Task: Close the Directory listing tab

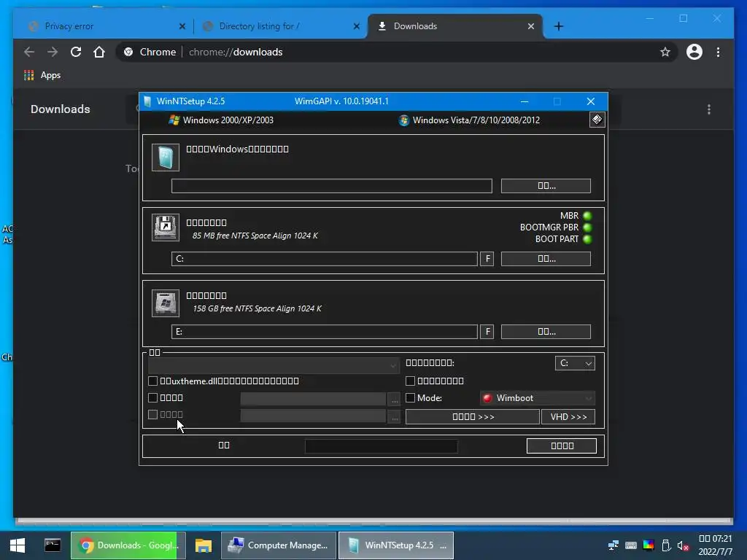Action: click(x=356, y=26)
